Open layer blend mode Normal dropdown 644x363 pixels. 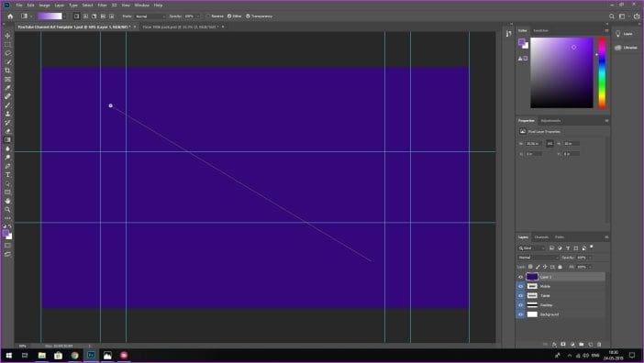click(x=538, y=258)
